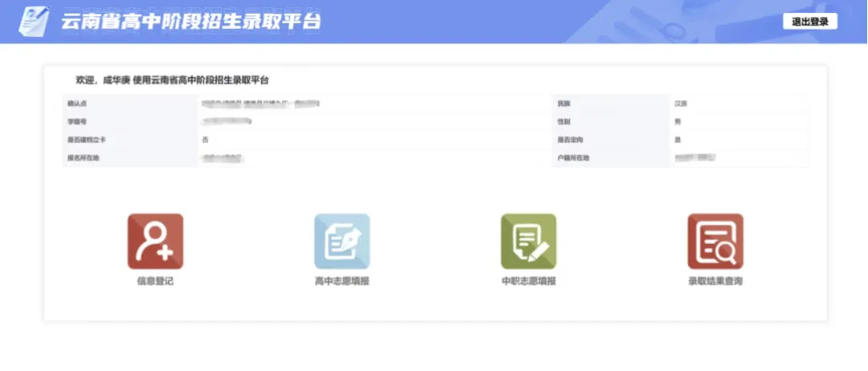
Task: Click the 是否定向 field label
Action: (570, 140)
